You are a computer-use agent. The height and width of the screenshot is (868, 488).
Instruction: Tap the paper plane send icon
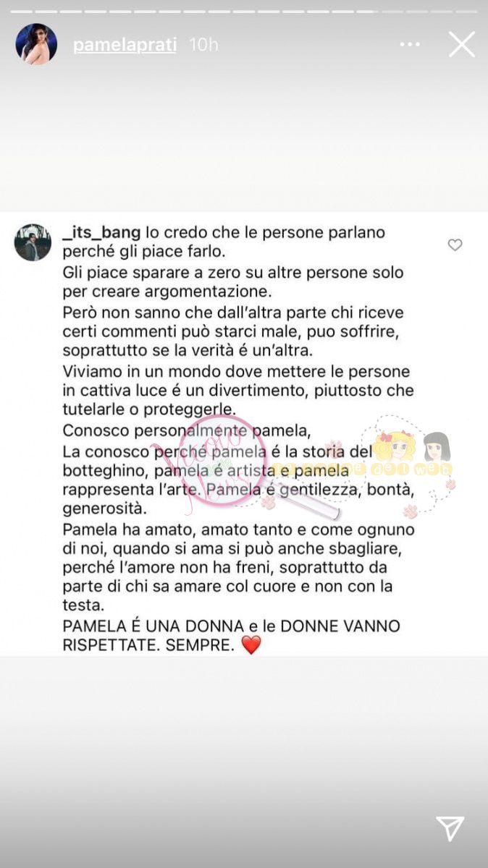(x=450, y=829)
